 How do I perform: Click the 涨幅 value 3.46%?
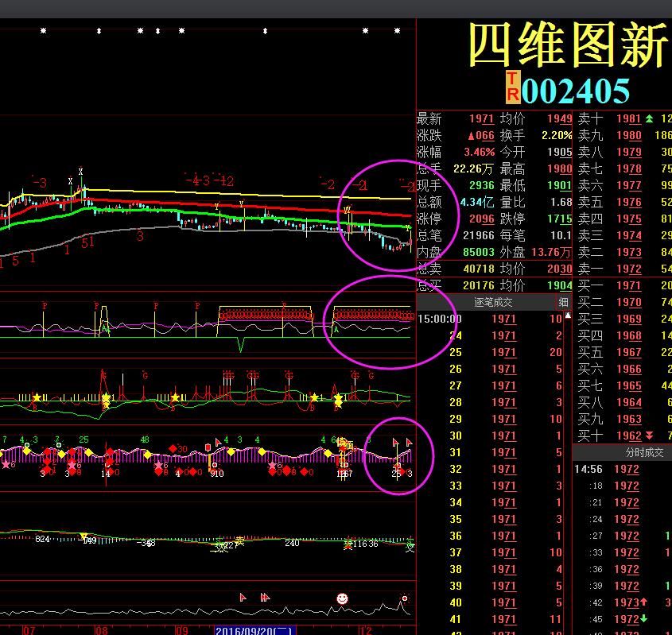click(479, 152)
